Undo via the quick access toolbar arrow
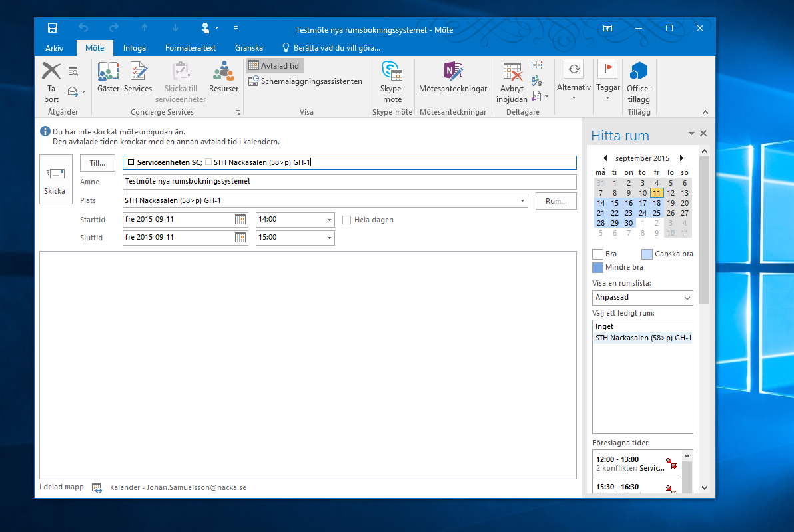This screenshot has height=532, width=794. tap(83, 28)
